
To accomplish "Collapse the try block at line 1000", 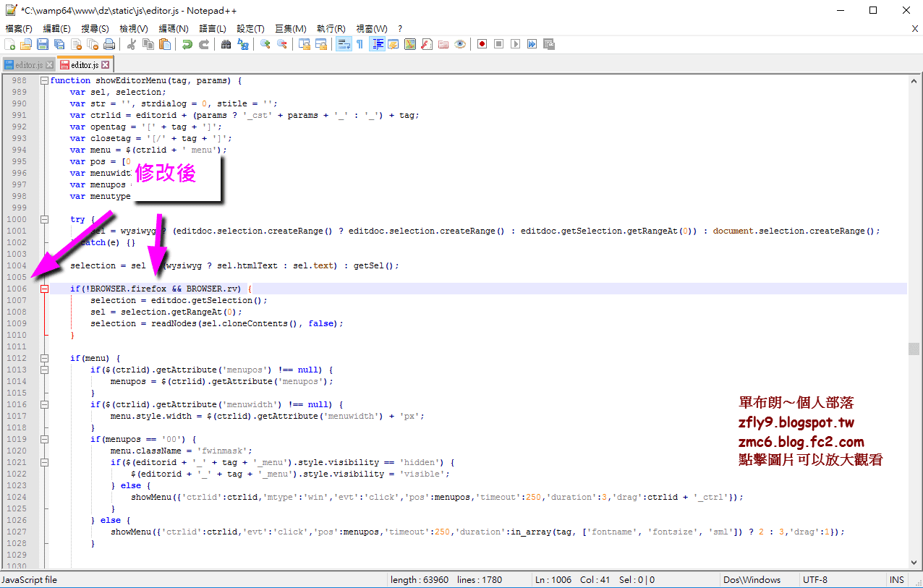I will click(x=44, y=219).
